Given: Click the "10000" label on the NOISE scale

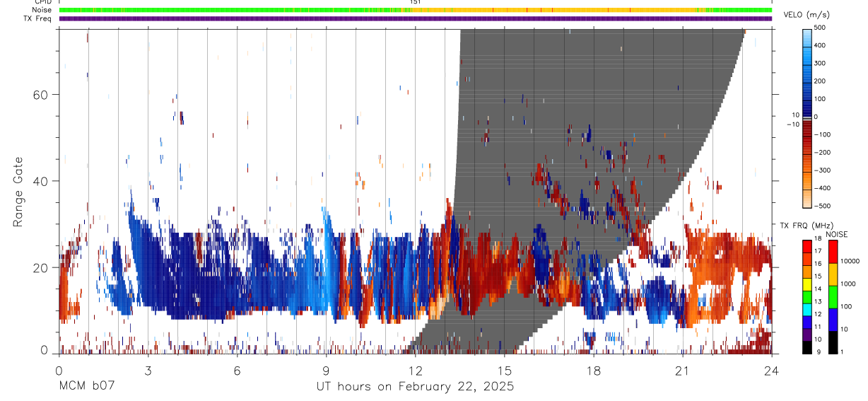Looking at the screenshot, I should 850,261.
